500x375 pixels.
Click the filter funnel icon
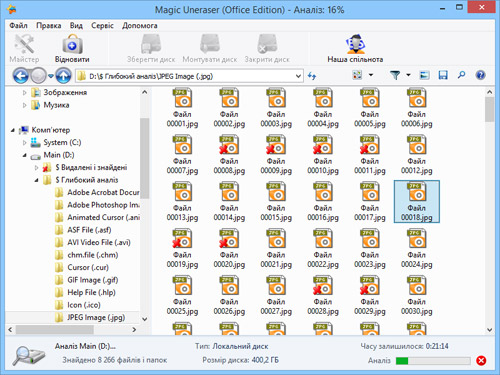tap(395, 75)
